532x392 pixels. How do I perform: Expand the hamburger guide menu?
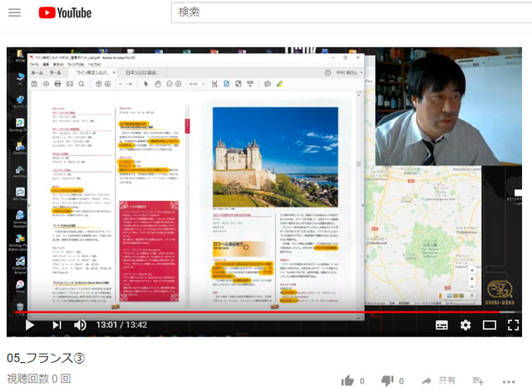tap(14, 13)
